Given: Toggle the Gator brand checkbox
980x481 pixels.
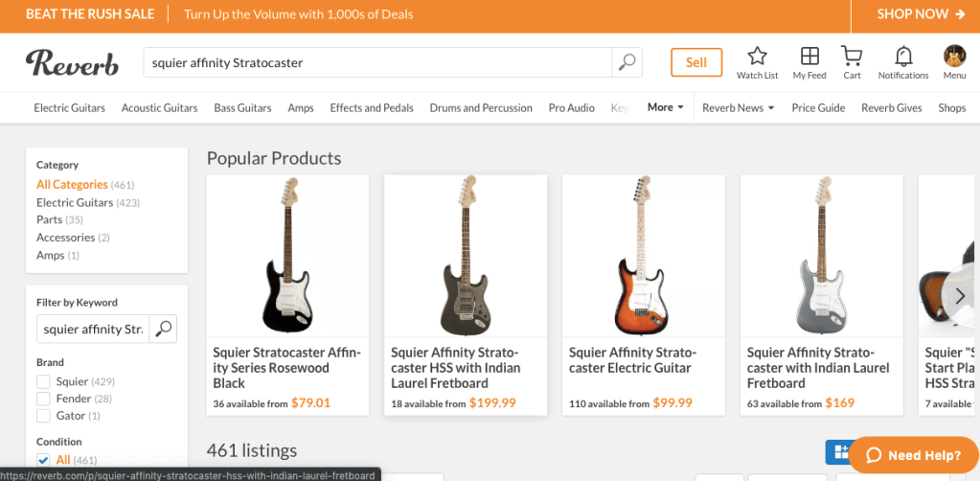Looking at the screenshot, I should (43, 416).
